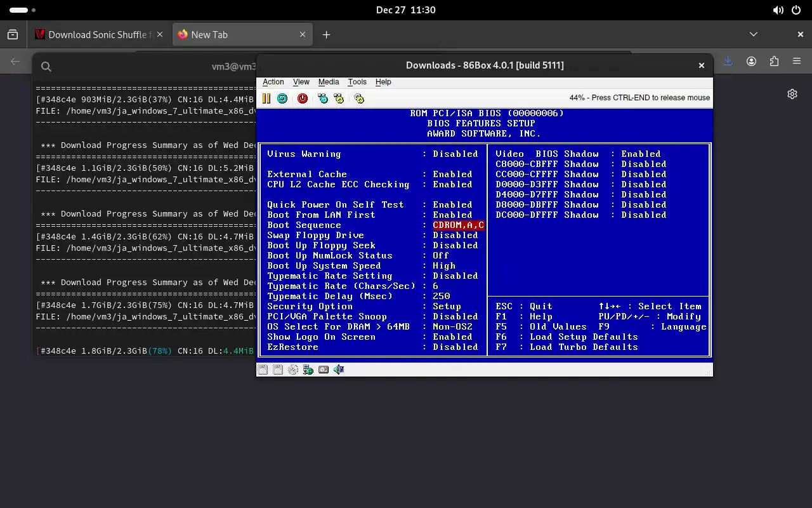Open the Action menu in 86Box
Image resolution: width=812 pixels, height=508 pixels.
pyautogui.click(x=273, y=82)
